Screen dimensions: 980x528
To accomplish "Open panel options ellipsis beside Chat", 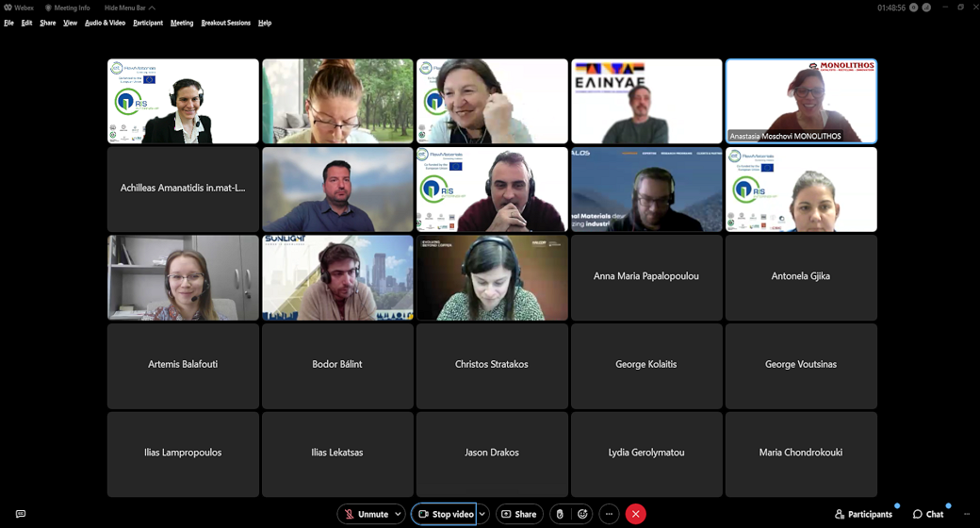I will (967, 514).
